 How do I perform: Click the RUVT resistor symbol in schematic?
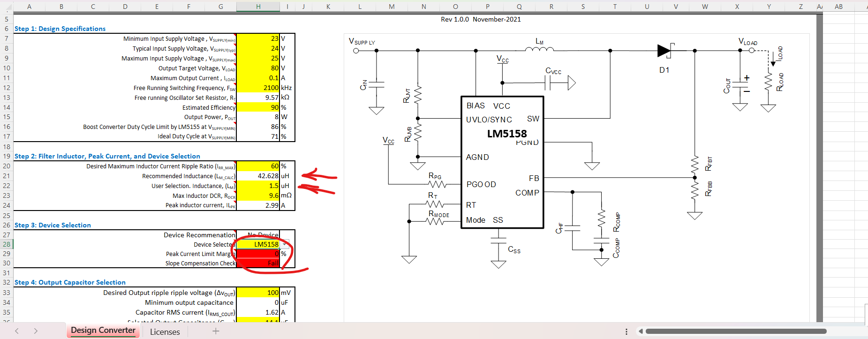click(418, 95)
